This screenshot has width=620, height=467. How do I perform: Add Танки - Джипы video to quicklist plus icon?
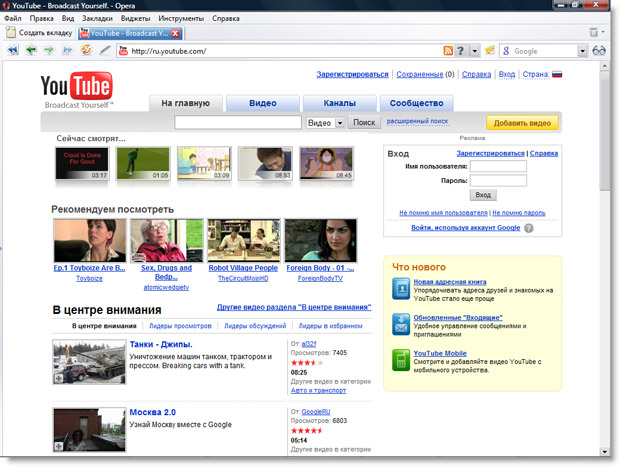coord(59,378)
